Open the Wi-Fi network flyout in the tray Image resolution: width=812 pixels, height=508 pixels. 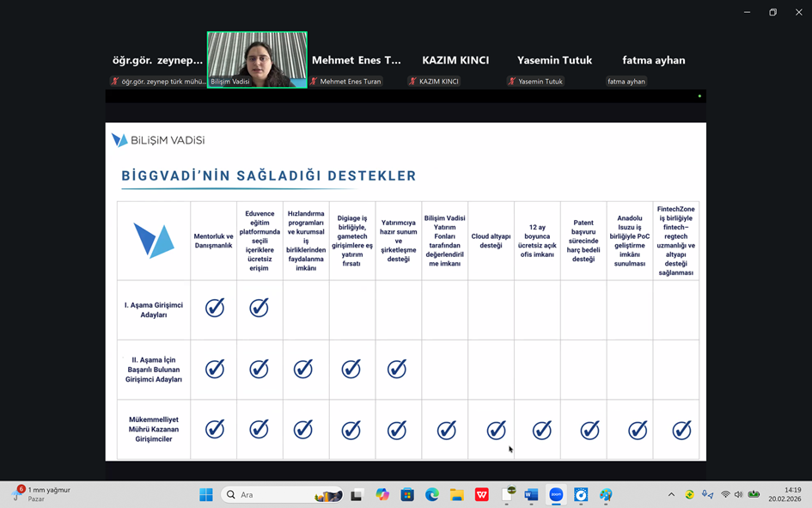725,494
